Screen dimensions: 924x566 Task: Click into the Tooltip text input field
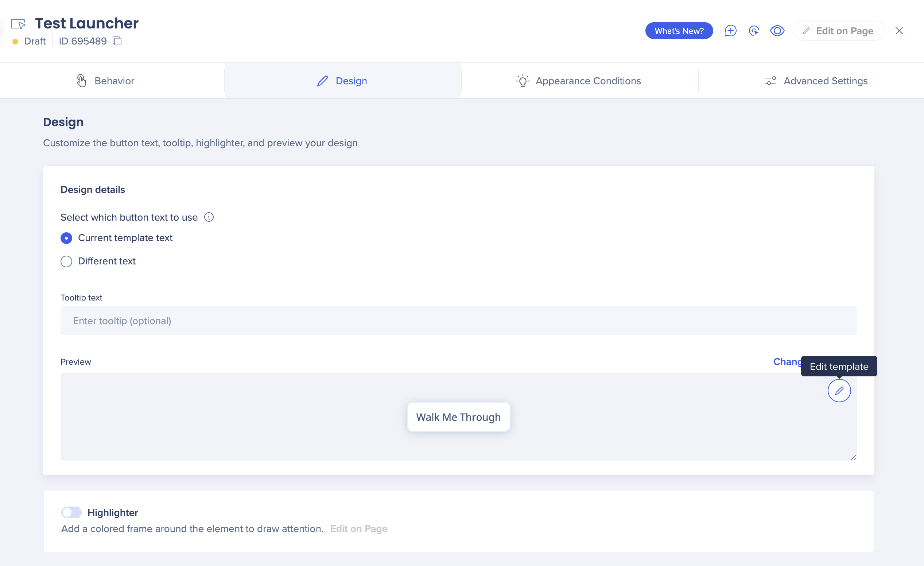pyautogui.click(x=458, y=321)
